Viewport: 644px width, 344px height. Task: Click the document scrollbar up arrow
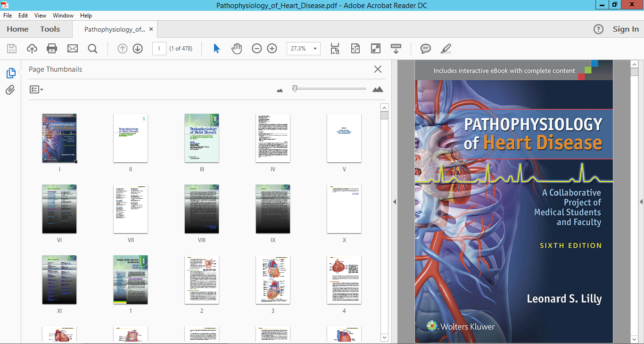pyautogui.click(x=634, y=64)
